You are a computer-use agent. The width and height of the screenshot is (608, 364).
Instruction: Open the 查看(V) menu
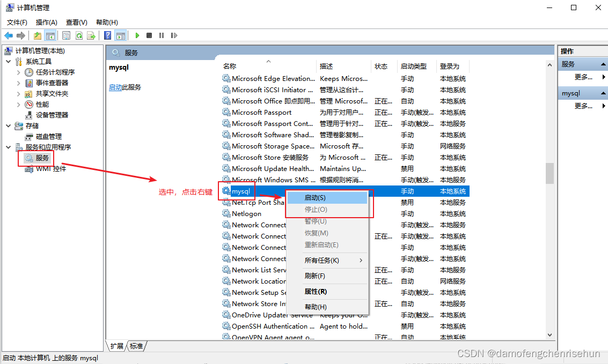pos(76,22)
